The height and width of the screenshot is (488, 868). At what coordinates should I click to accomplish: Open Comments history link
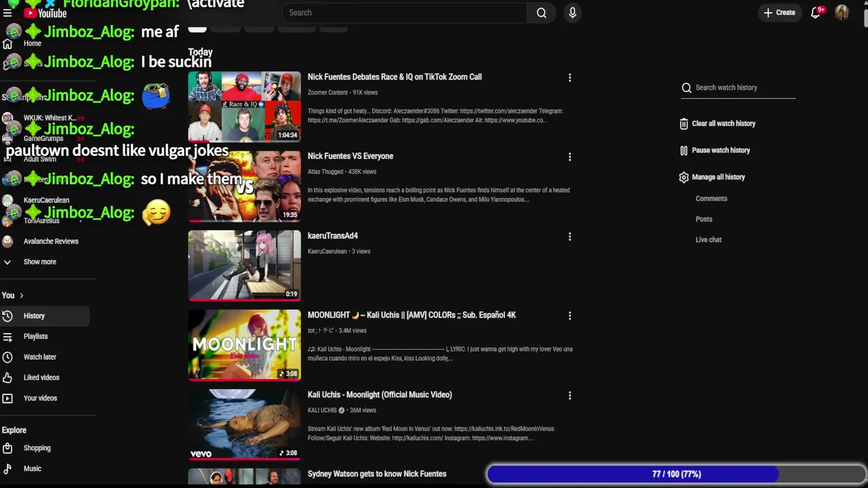pyautogui.click(x=711, y=199)
